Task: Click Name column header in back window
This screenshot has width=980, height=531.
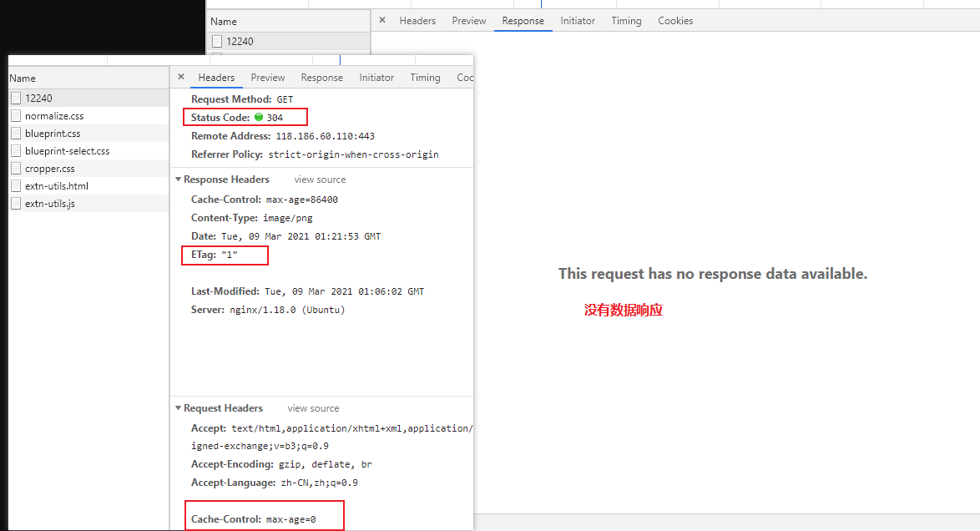Action: click(x=289, y=21)
